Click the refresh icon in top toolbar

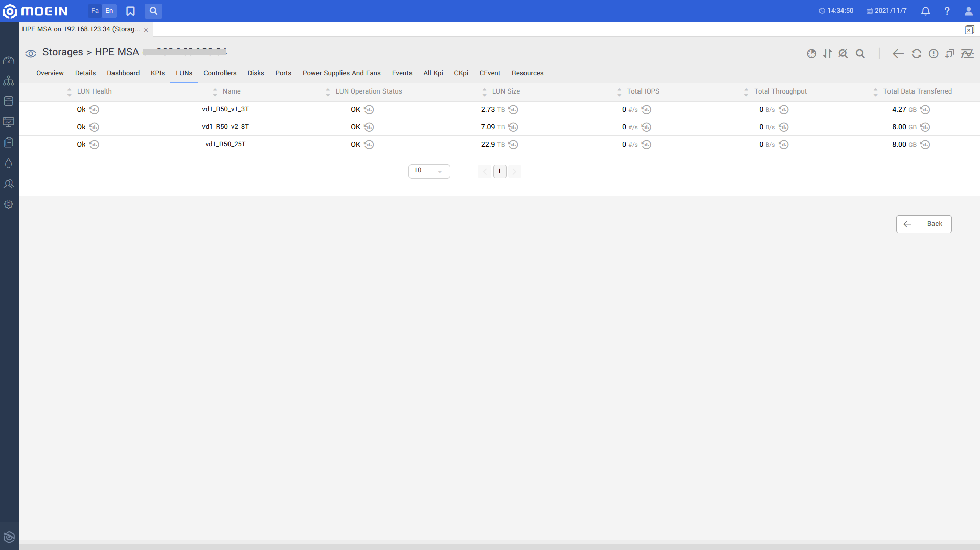point(916,54)
